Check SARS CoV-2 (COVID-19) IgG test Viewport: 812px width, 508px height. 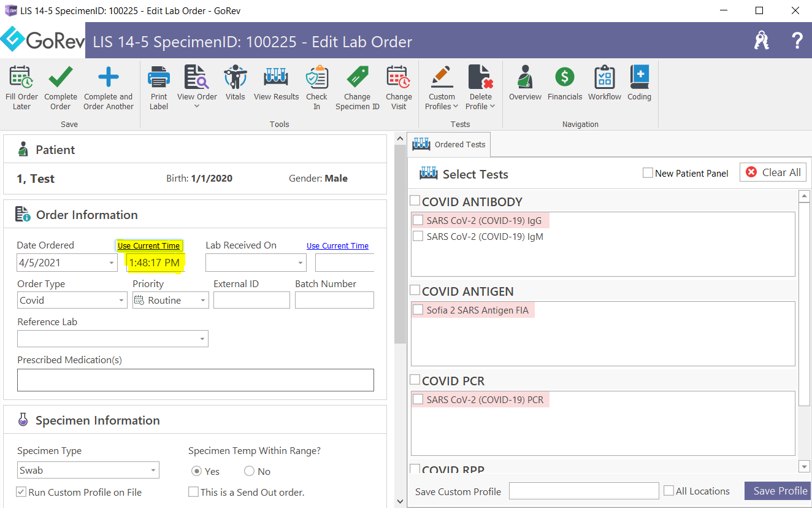pos(418,220)
